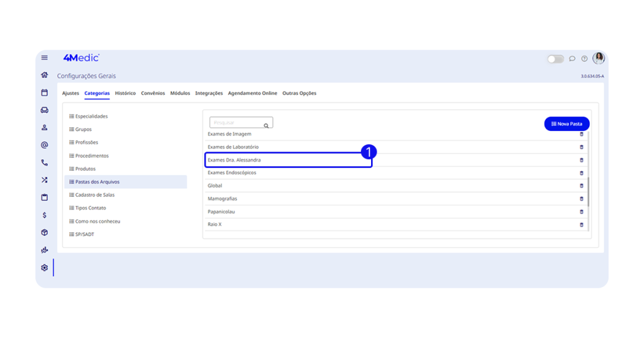Open the Agendamento Online tab

click(252, 93)
